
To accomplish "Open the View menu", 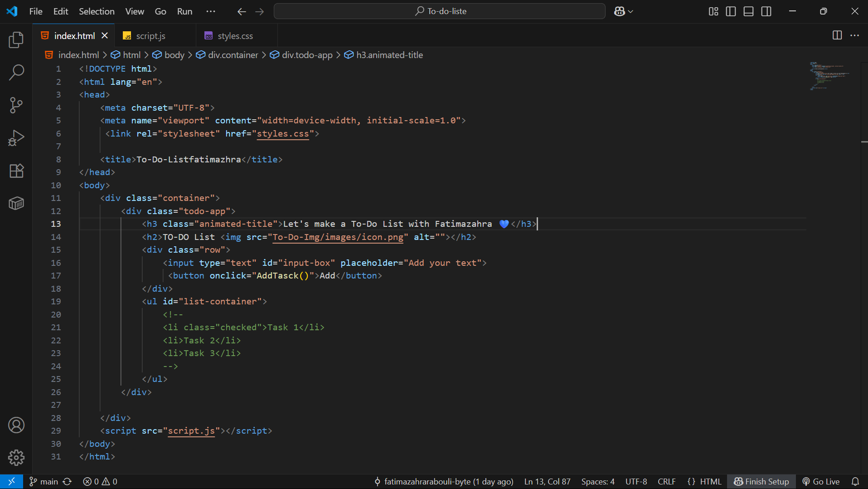I will (135, 11).
